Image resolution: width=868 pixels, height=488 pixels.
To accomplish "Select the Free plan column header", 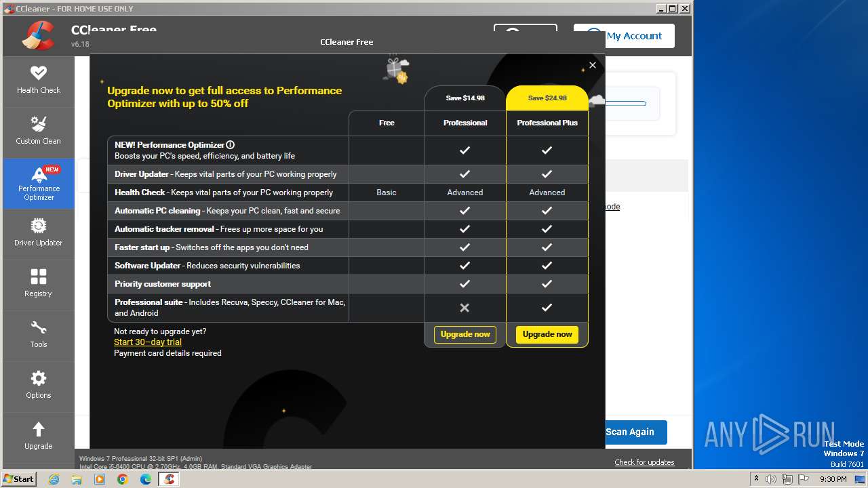I will [x=387, y=123].
